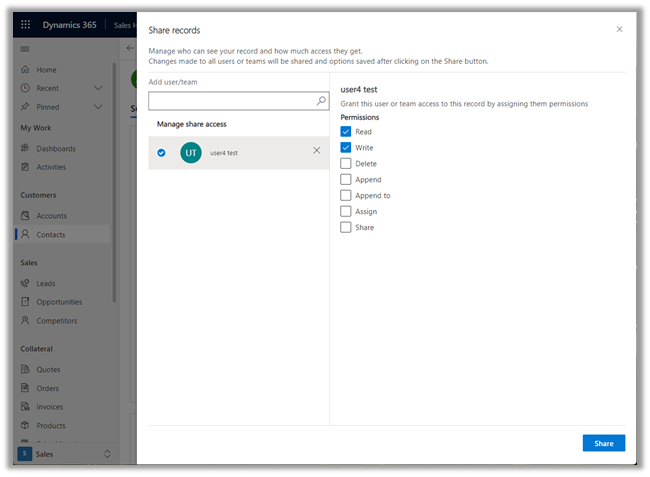Expand the Pinned chevron in sidebar

98,106
